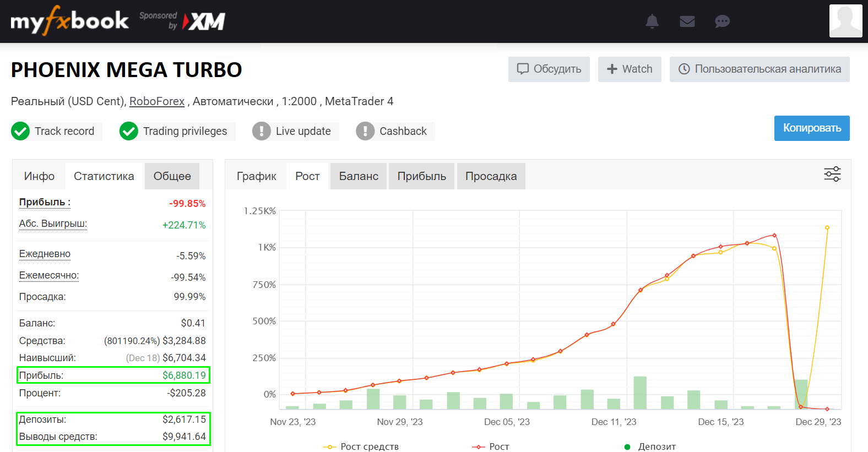
Task: Open chart settings sliders icon
Action: (x=832, y=174)
